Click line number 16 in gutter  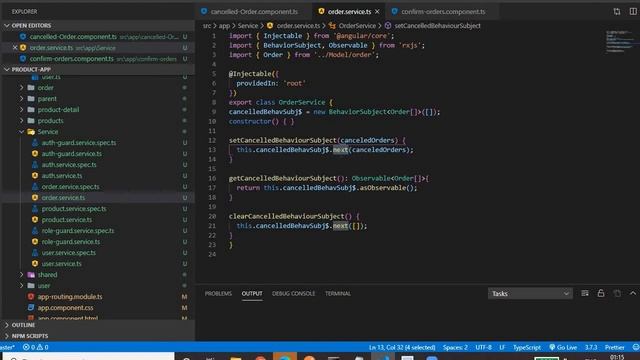coord(212,178)
